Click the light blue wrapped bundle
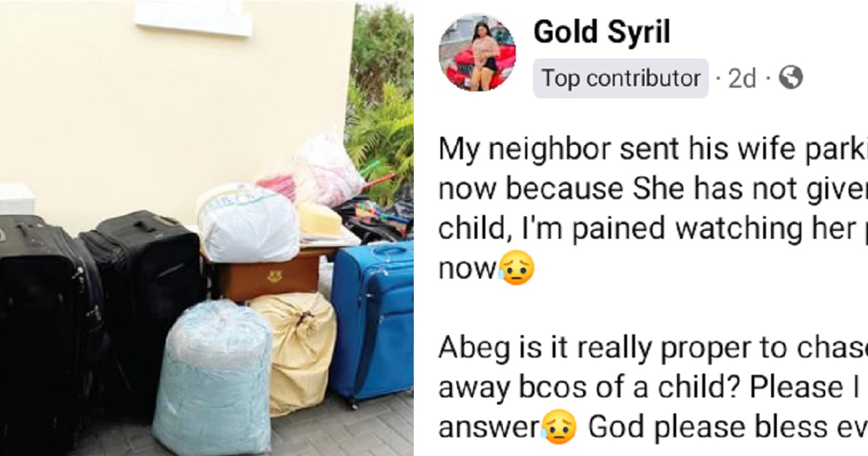Image resolution: width=868 pixels, height=456 pixels. 212,379
